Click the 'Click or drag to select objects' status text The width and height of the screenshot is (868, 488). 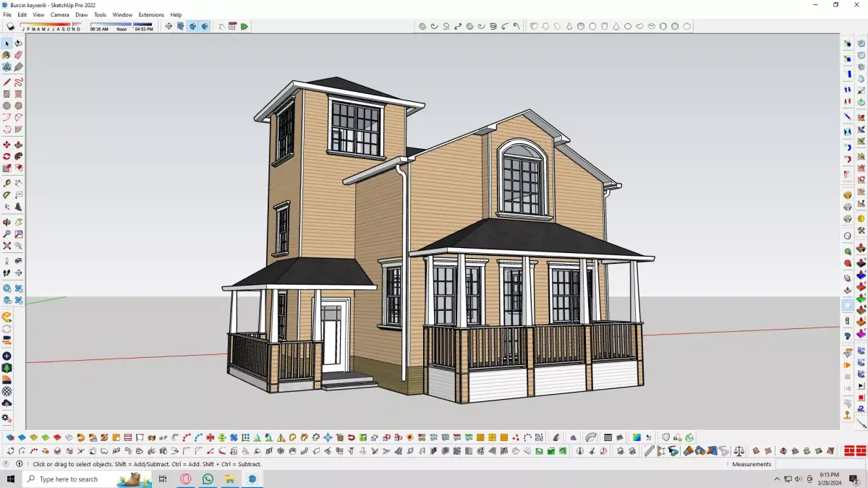[148, 464]
